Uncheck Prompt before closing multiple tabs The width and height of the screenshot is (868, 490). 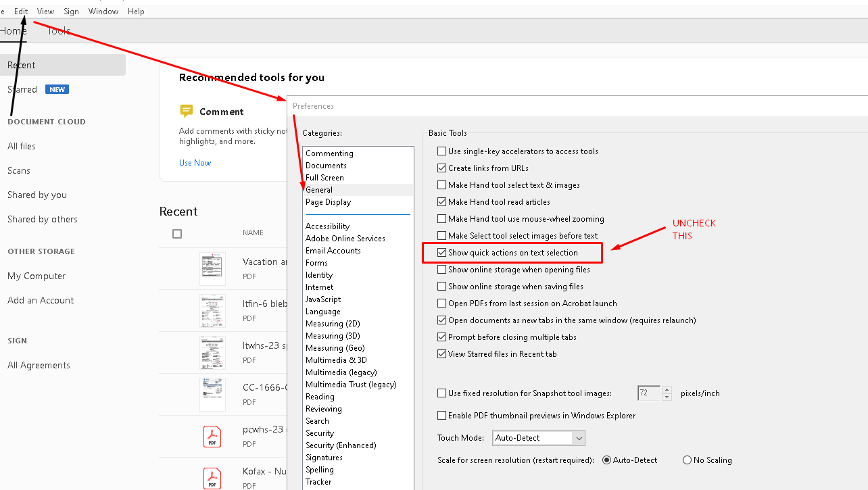(442, 337)
